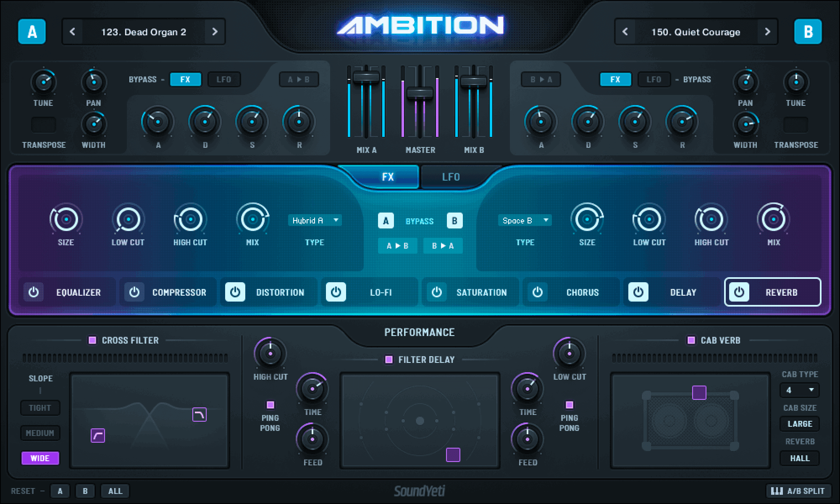Toggle FX bypass for layer A
The height and width of the screenshot is (504, 840).
click(x=185, y=79)
